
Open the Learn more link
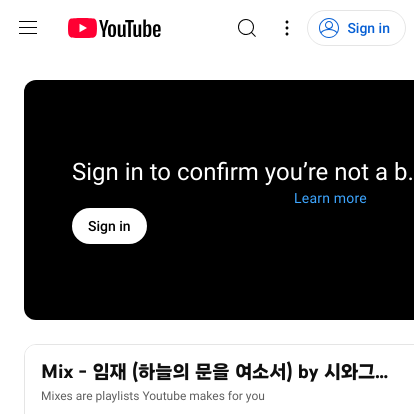point(330,198)
